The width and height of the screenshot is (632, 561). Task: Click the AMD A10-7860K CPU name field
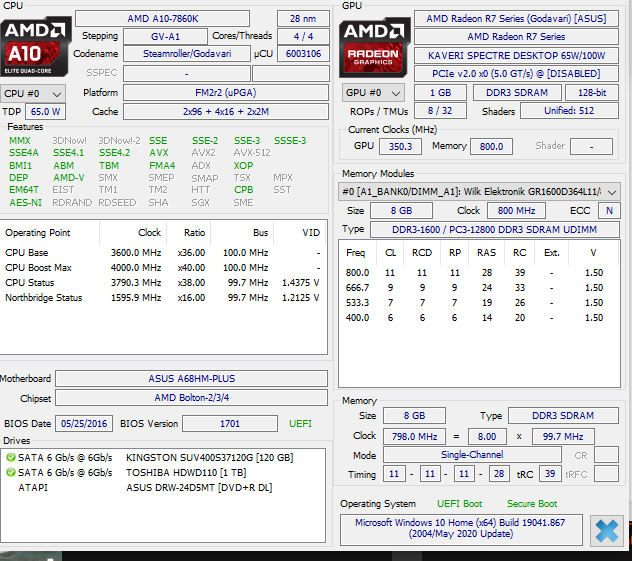pos(162,19)
